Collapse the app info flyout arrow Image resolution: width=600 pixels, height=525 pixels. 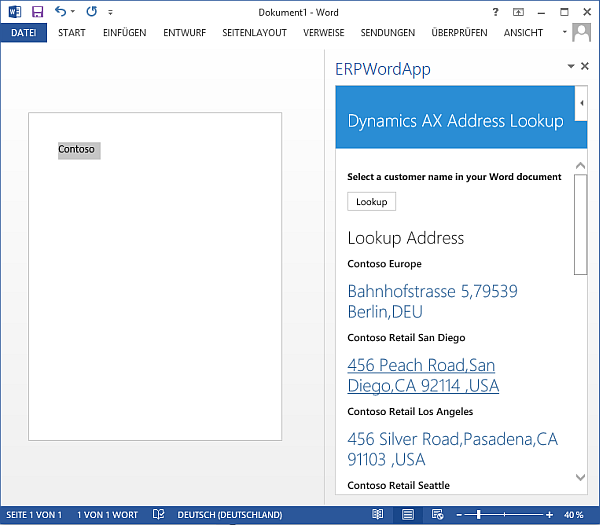tap(581, 103)
